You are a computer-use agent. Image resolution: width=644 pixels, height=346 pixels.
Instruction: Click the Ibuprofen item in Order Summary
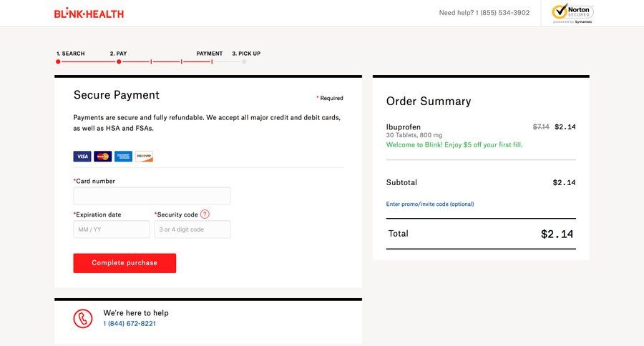coord(404,127)
